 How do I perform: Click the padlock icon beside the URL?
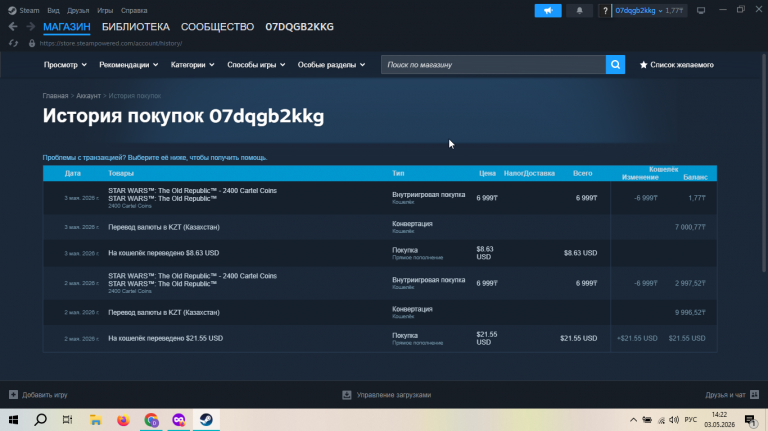32,43
